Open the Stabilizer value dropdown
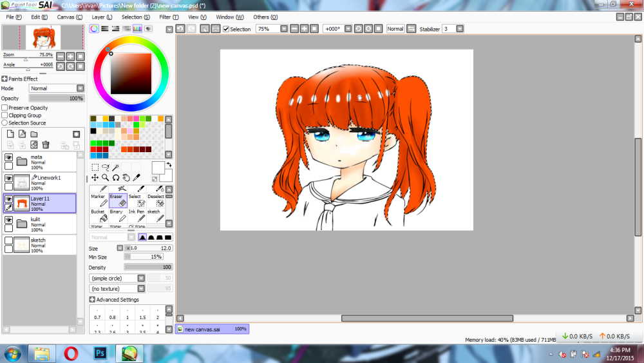This screenshot has width=644, height=363. pos(460,29)
